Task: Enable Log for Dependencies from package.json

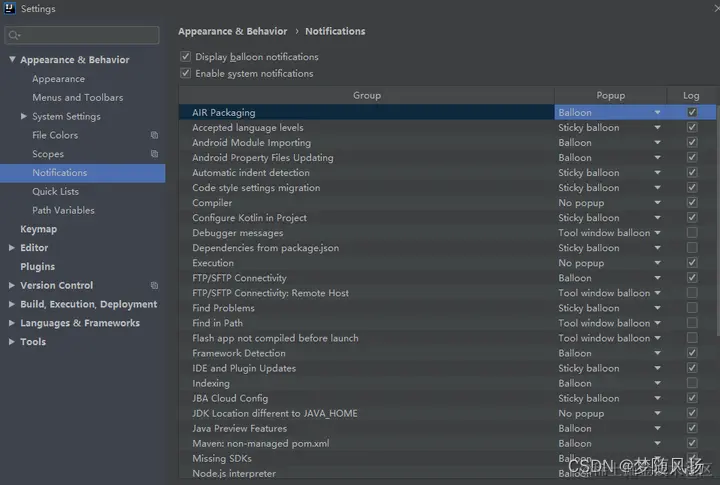Action: point(692,248)
